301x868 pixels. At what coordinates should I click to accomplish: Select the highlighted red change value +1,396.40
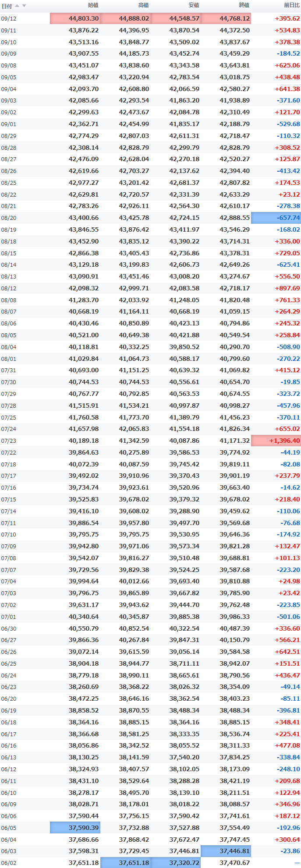(x=276, y=441)
